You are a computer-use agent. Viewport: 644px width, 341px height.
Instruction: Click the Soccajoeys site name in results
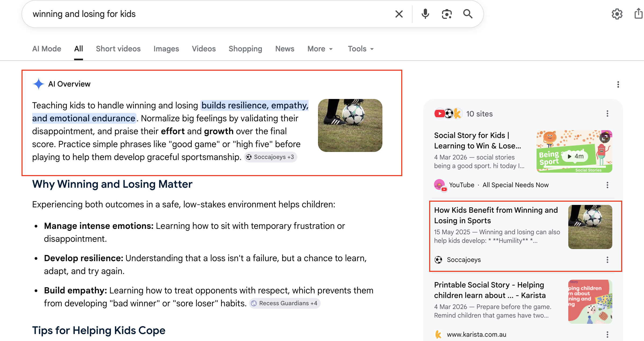coord(464,260)
